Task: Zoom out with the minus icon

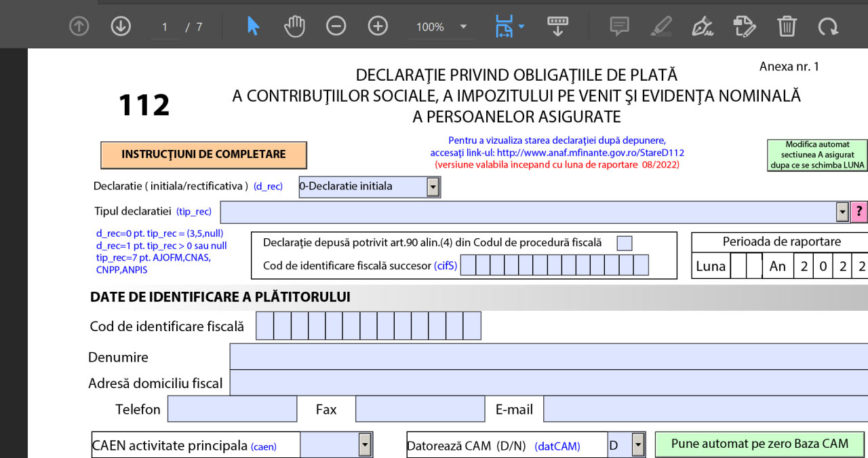Action: pyautogui.click(x=336, y=26)
